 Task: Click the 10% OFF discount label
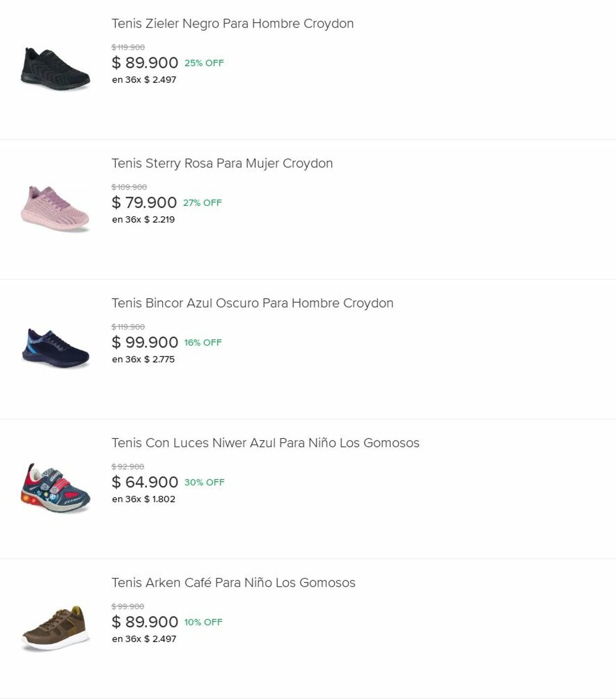[x=203, y=622]
